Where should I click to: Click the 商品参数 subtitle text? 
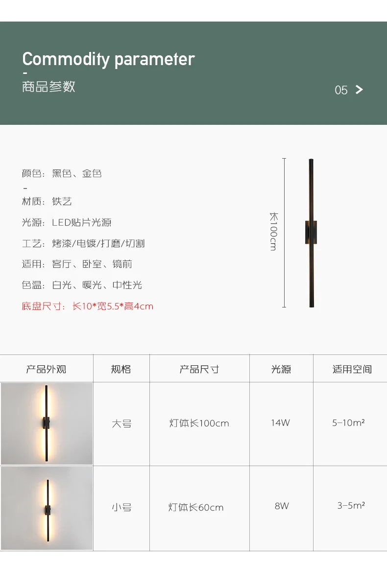pos(48,87)
